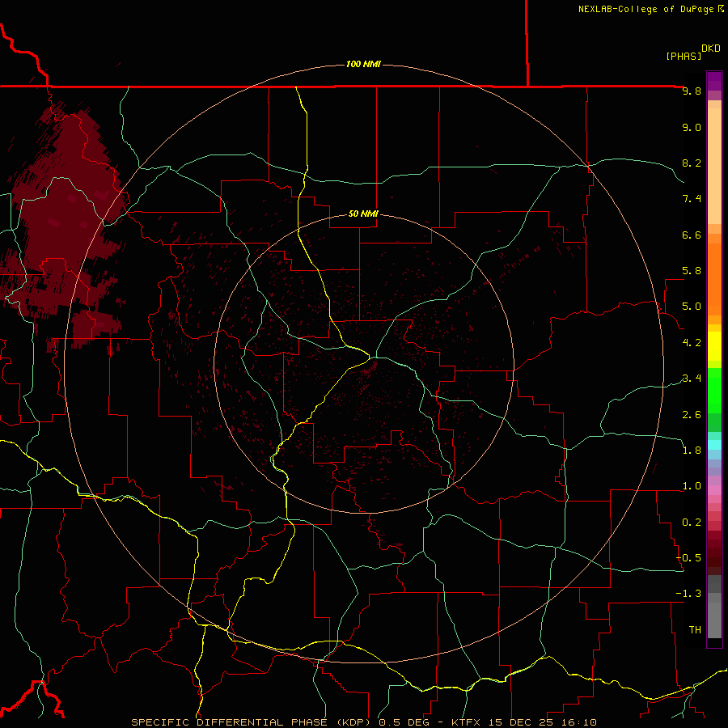Click the 0.2 legend value
Screen dimensions: 728x728
pos(692,523)
